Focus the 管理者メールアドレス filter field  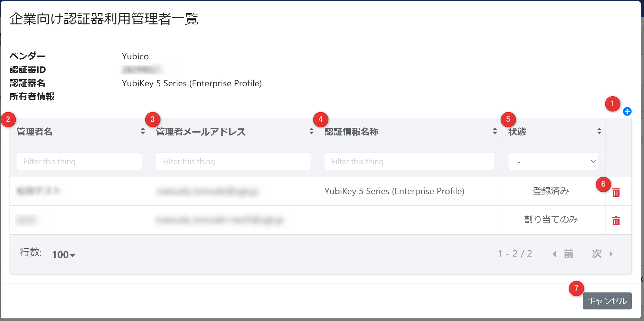233,161
